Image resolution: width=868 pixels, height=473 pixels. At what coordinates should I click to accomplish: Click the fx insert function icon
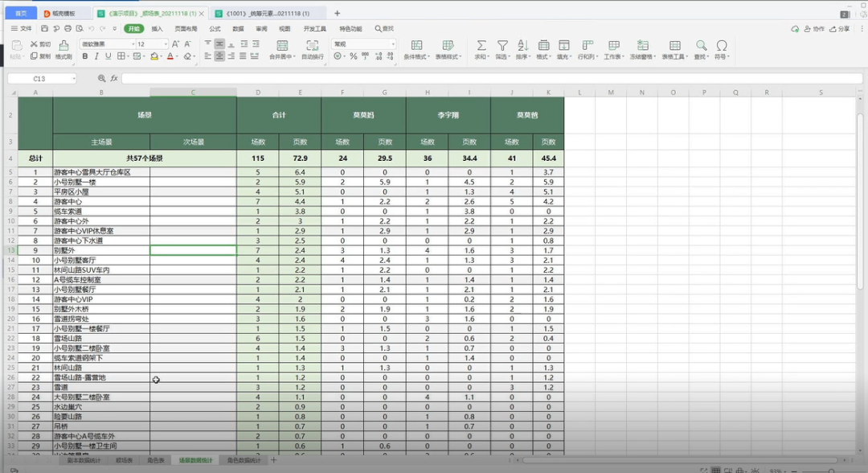114,79
